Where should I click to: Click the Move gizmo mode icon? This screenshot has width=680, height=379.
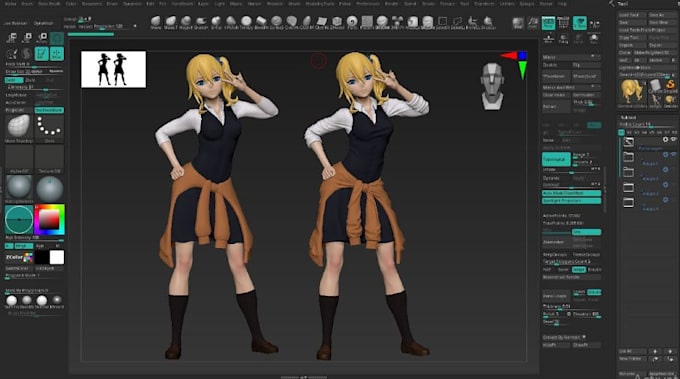point(56,54)
